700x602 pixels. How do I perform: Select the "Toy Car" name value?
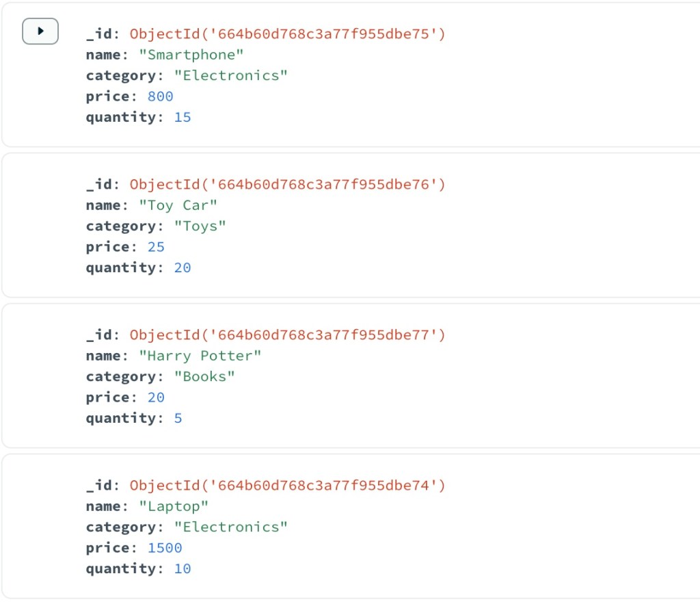point(178,205)
